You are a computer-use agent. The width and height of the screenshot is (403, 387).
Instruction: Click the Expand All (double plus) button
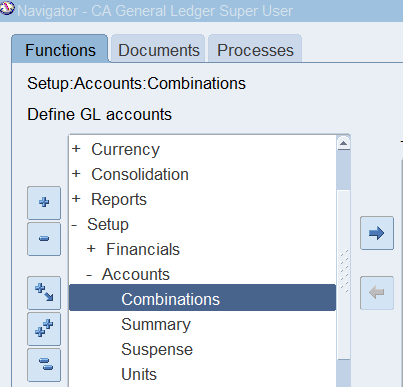pos(44,329)
